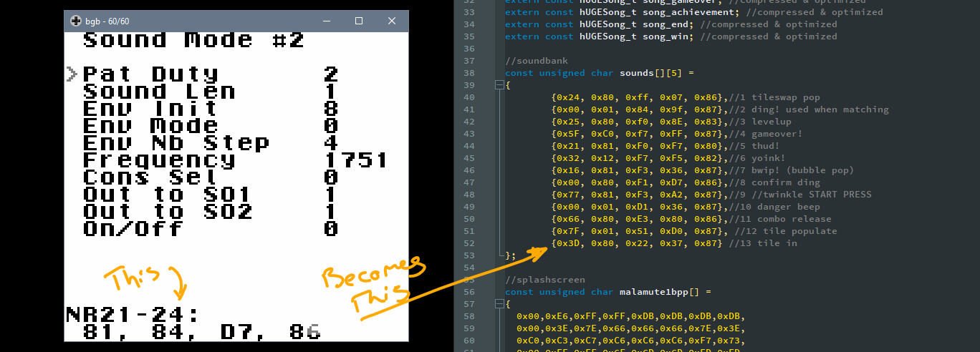Viewport: 980px width, 352px height.
Task: Click line number 38 in the gutter
Action: (x=469, y=73)
